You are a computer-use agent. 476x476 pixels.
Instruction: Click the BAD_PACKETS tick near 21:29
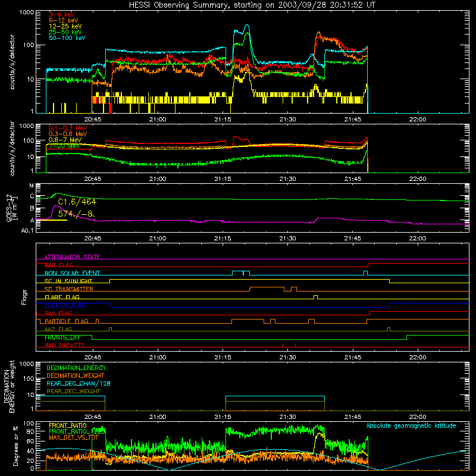click(283, 345)
